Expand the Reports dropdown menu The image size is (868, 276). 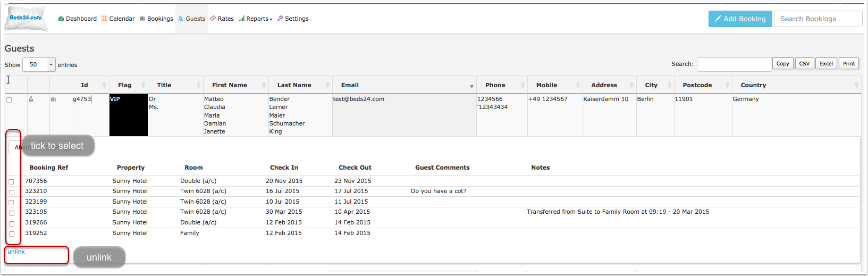pyautogui.click(x=256, y=19)
